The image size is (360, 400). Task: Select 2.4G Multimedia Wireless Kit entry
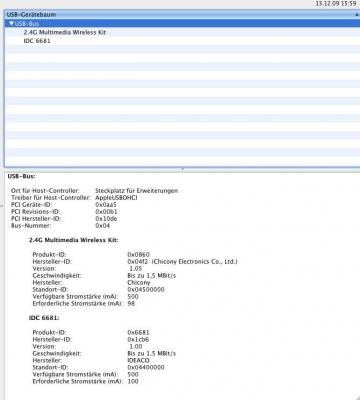pos(65,32)
